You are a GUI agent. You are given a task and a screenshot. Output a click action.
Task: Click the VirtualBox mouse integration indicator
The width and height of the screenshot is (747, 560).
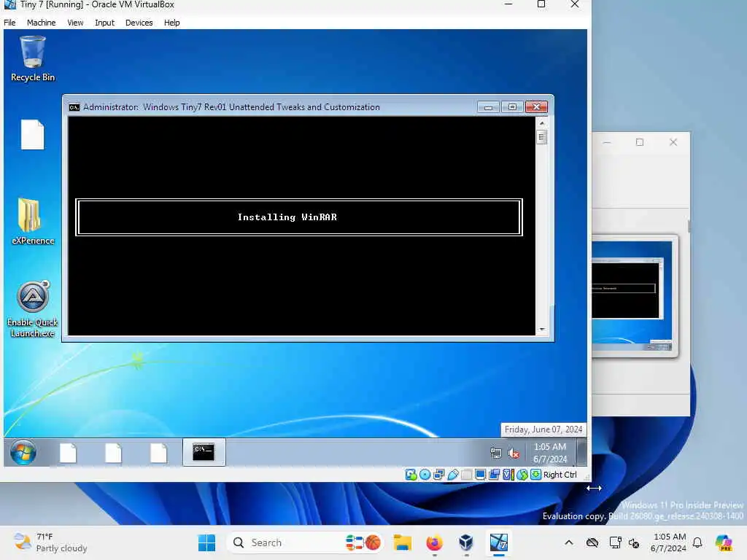pyautogui.click(x=522, y=474)
